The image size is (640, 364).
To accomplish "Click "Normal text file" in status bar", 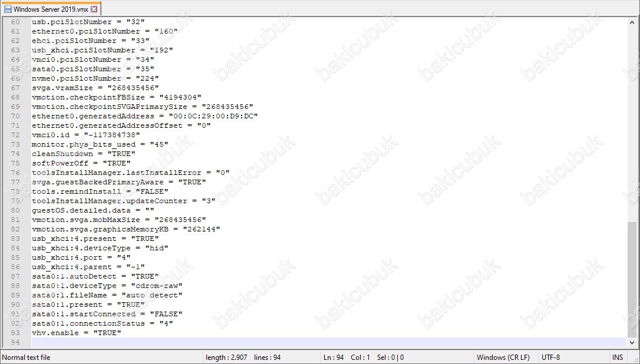I will coord(26,358).
